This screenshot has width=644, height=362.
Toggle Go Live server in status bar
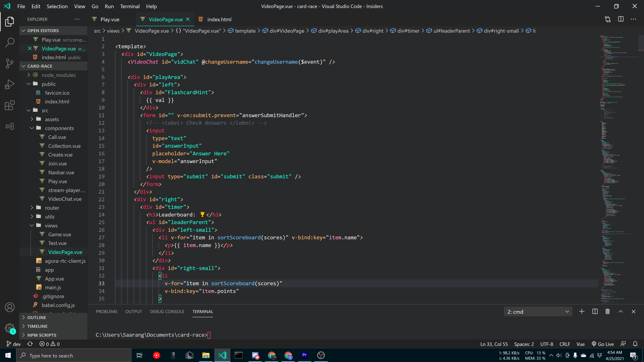pos(603,344)
